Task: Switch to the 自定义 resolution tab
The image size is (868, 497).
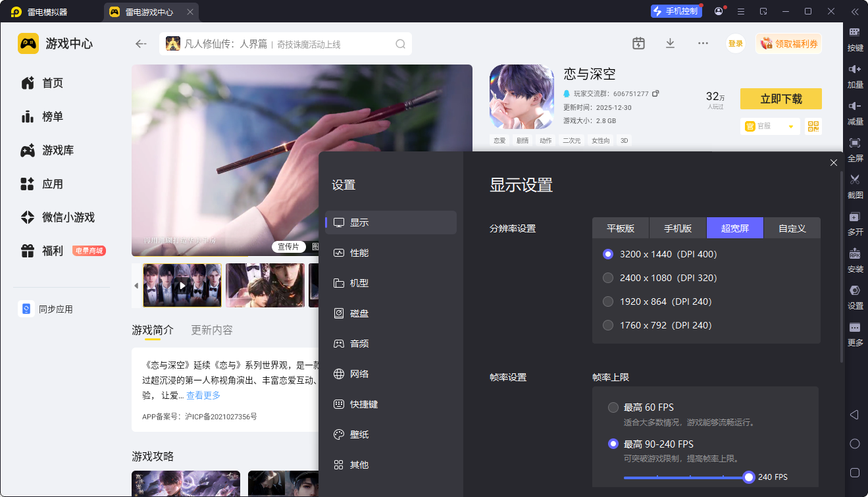Action: click(x=792, y=228)
